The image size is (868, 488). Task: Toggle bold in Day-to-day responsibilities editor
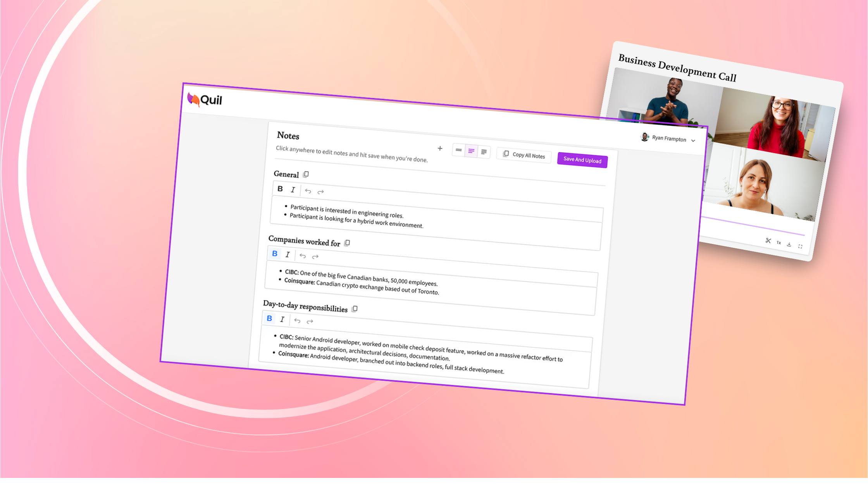tap(269, 318)
